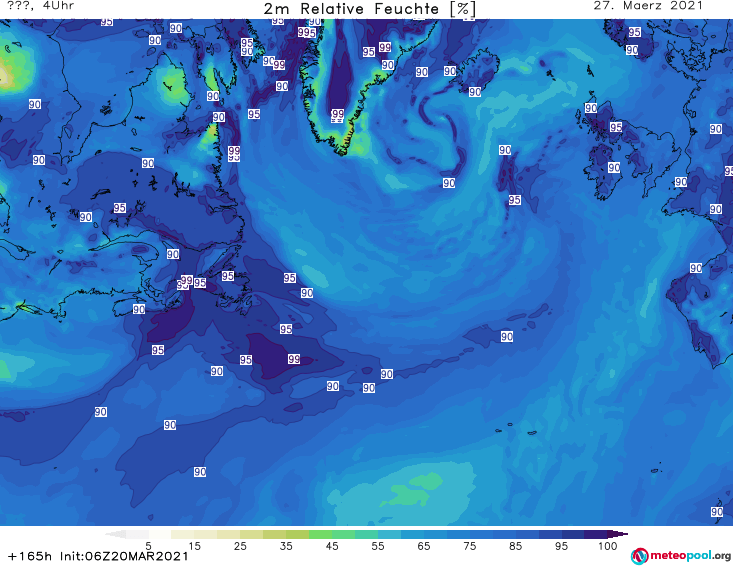This screenshot has width=733, height=566.
Task: Click the "???, 4Uhr" time label
Action: [41, 6]
